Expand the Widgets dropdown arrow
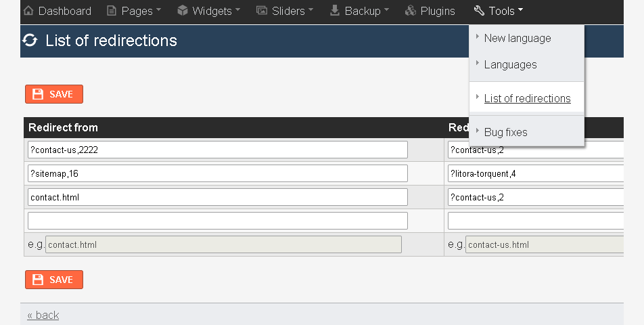 click(x=238, y=9)
